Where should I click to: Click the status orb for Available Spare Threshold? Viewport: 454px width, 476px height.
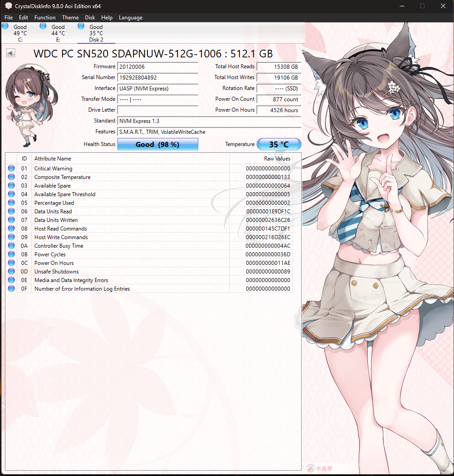[12, 194]
